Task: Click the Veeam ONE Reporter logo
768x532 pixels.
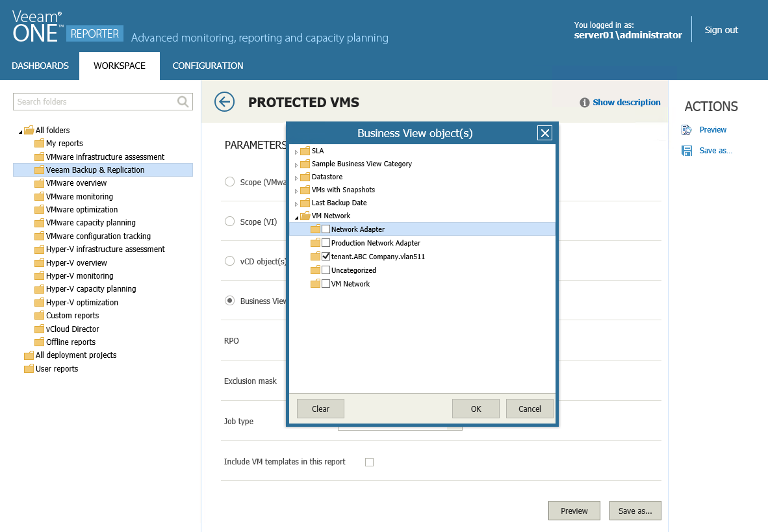Action: (x=66, y=27)
